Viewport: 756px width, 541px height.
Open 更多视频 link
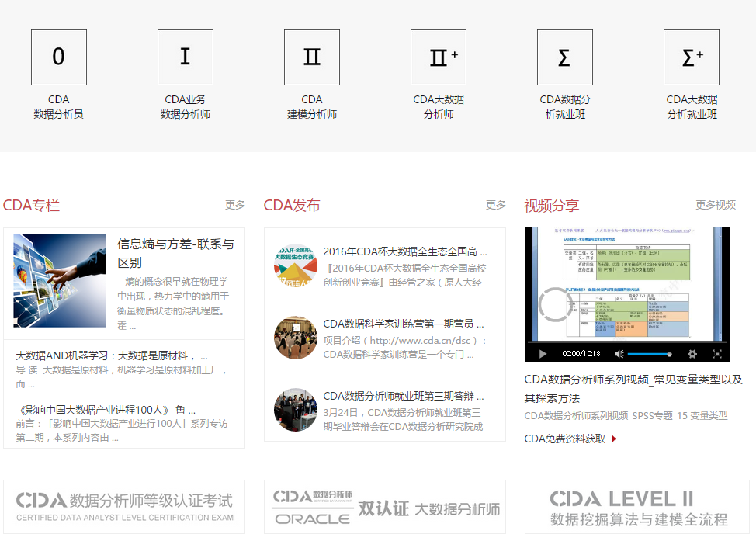click(x=716, y=205)
